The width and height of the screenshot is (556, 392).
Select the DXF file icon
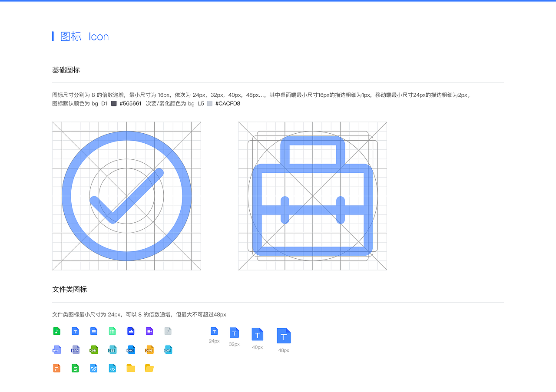(168, 349)
